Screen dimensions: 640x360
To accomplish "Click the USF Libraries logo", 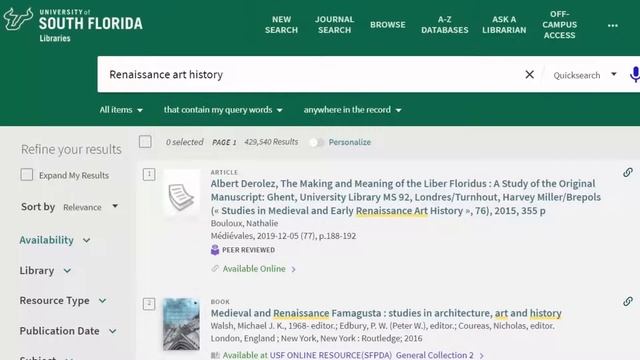I will click(73, 25).
